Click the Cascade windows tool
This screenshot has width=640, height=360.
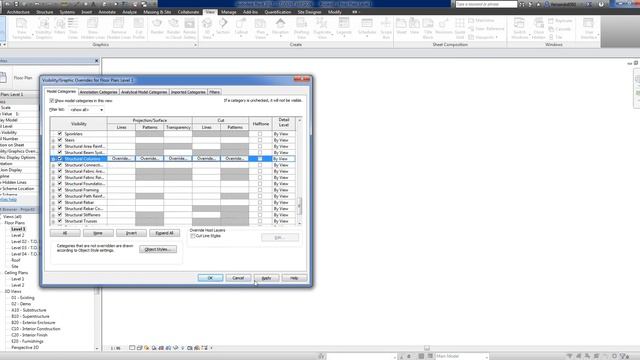coord(560,29)
